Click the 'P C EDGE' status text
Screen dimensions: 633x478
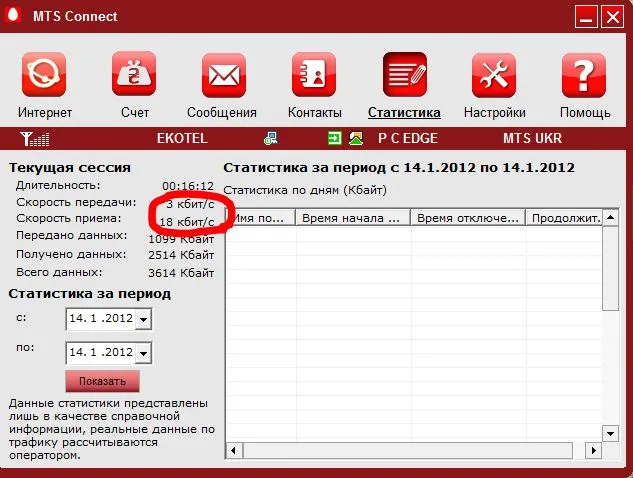(x=408, y=138)
